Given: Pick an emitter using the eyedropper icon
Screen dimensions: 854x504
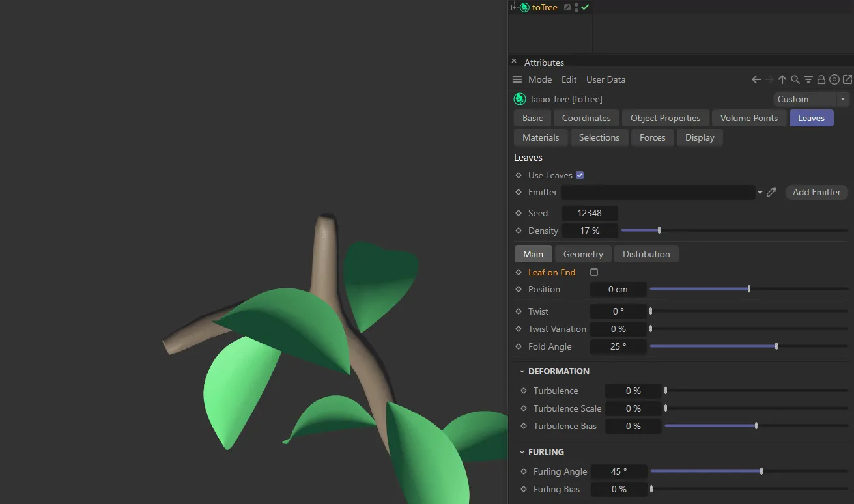Looking at the screenshot, I should [x=772, y=192].
